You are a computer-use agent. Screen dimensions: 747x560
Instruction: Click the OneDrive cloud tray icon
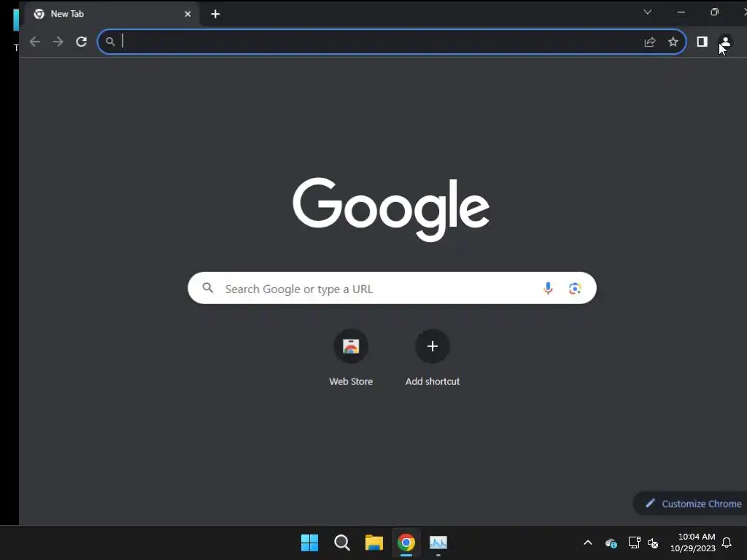[x=611, y=542]
